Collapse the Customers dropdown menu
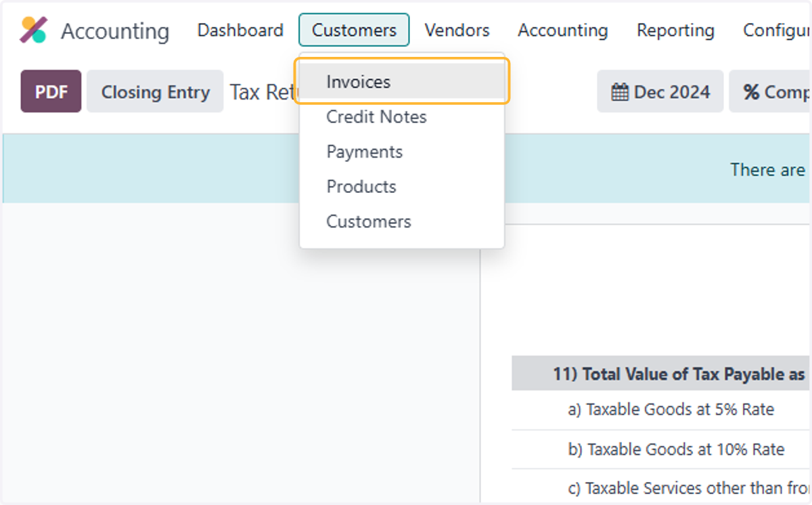This screenshot has height=505, width=812. [354, 30]
